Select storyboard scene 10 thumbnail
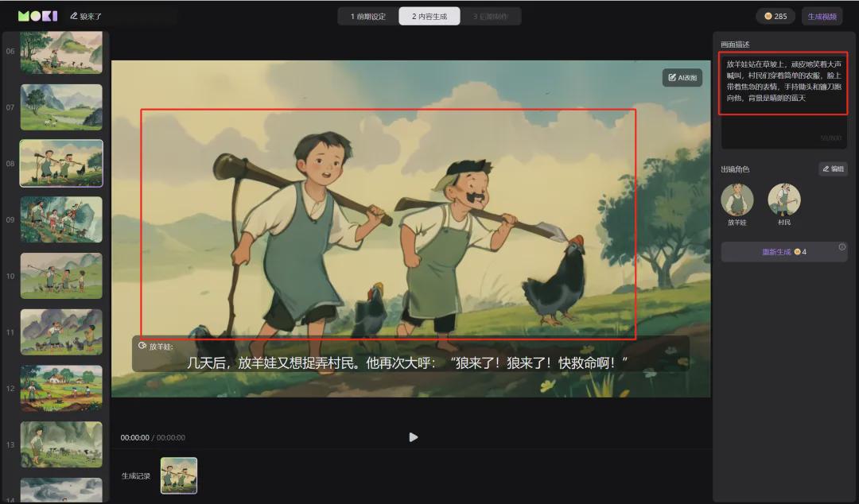 (61, 275)
